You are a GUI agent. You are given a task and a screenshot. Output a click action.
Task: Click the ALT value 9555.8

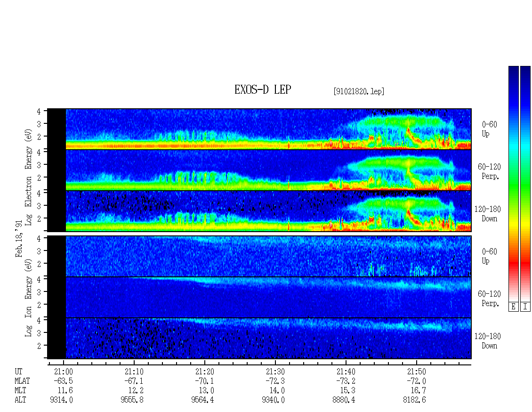click(x=132, y=400)
